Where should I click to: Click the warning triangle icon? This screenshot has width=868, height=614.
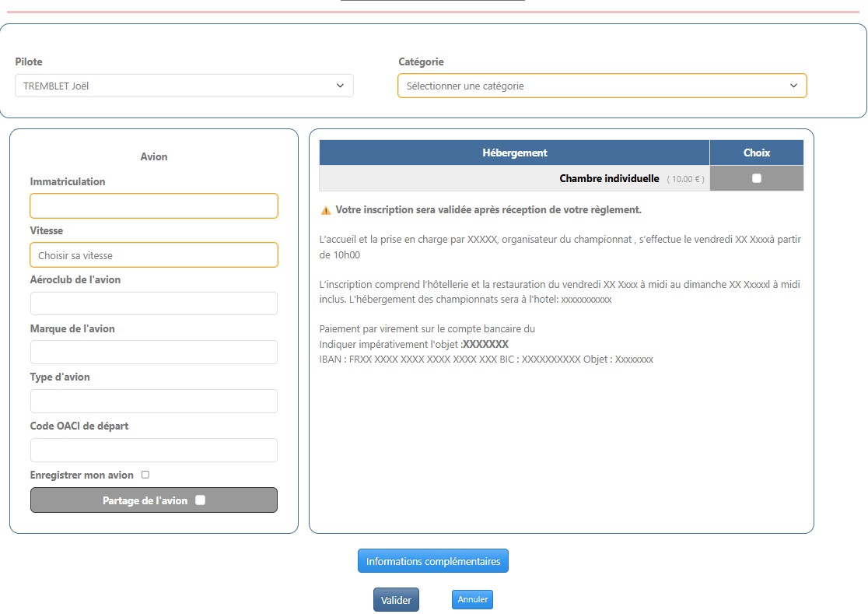pyautogui.click(x=326, y=210)
